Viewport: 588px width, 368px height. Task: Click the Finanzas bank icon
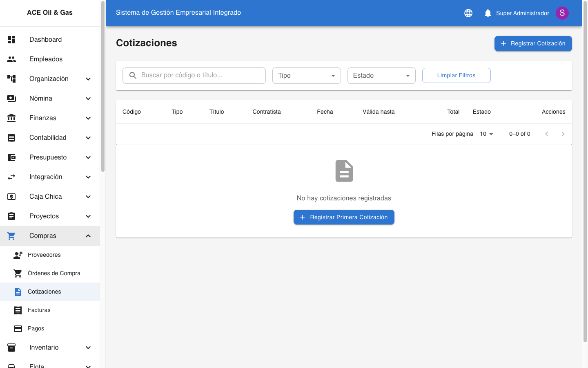click(x=11, y=118)
